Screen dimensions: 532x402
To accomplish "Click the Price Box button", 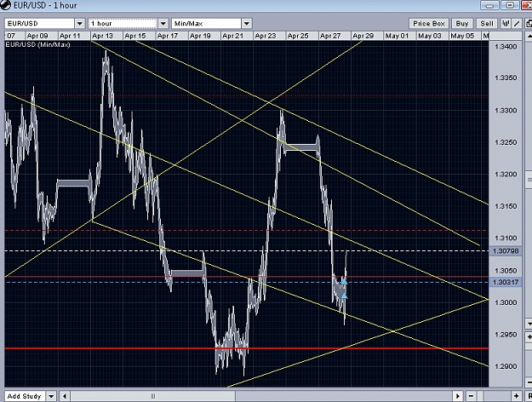I will pyautogui.click(x=429, y=24).
